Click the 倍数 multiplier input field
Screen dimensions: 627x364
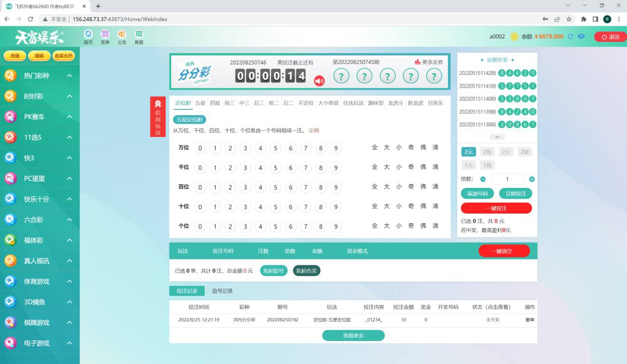pos(507,179)
